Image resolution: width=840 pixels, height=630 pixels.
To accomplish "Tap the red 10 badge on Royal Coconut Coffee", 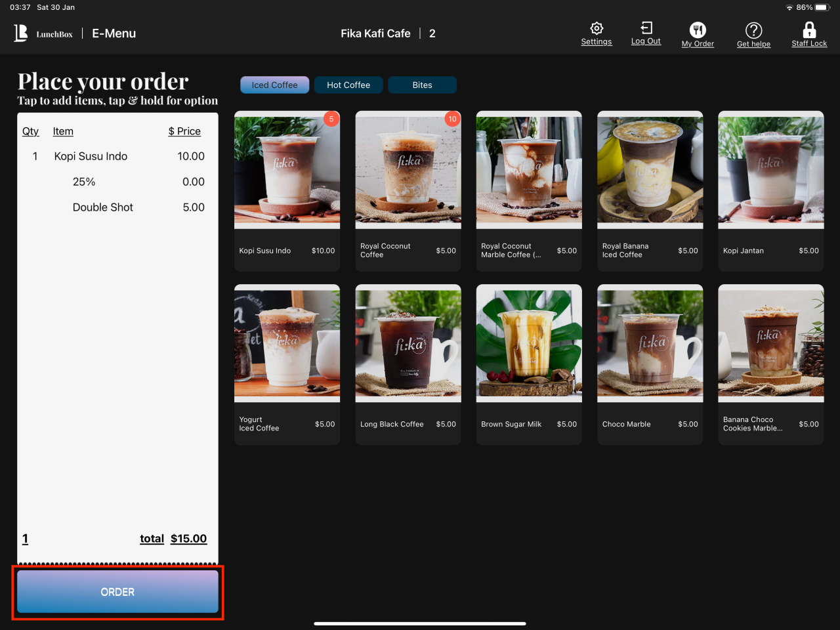I will pos(452,119).
